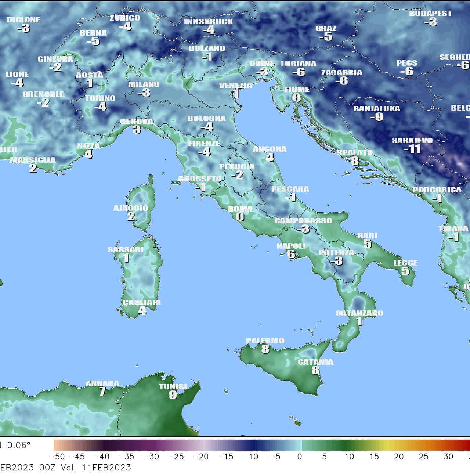470x476 pixels.
Task: Select the -11 value under SARAJEVO
Action: [x=412, y=149]
